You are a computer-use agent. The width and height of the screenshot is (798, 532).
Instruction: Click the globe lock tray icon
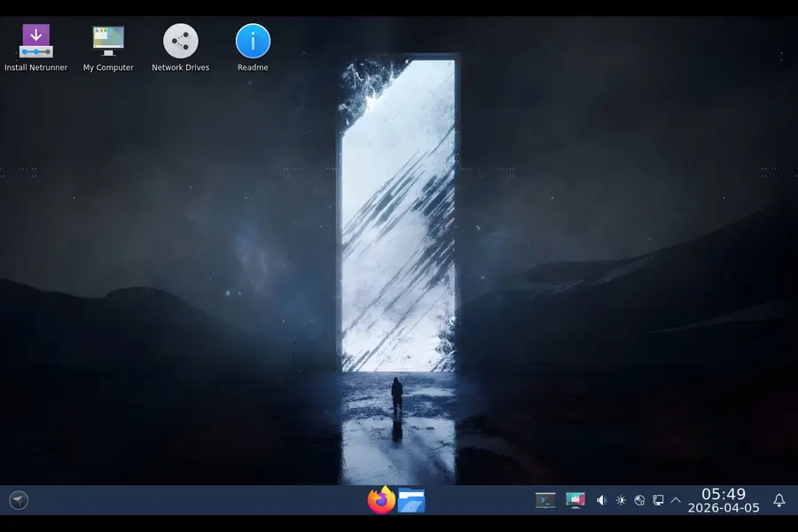[639, 500]
